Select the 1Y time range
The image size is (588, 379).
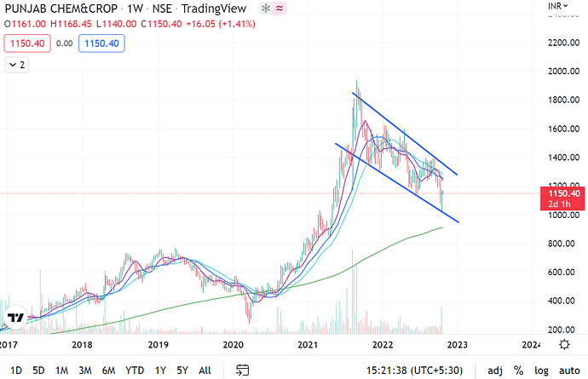pos(160,370)
